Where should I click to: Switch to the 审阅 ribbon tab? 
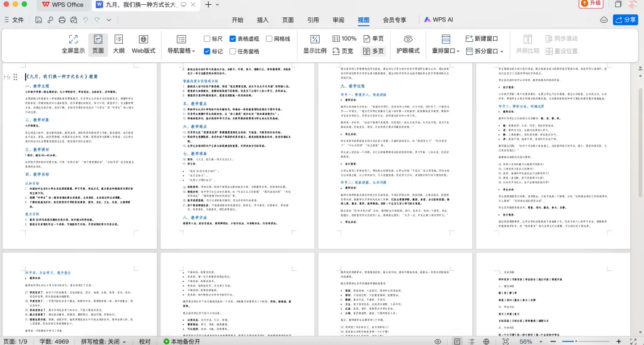coord(339,20)
